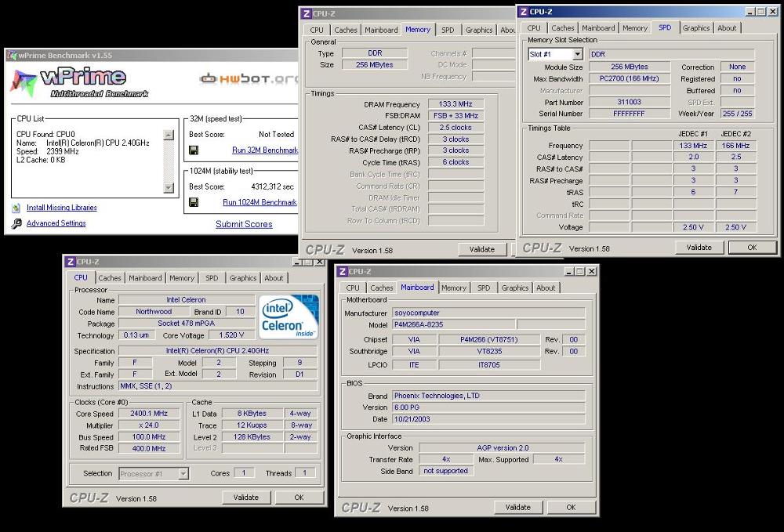Viewport: 784px width, 532px height.
Task: Open the Install Missing Libraries link
Action: (61, 208)
